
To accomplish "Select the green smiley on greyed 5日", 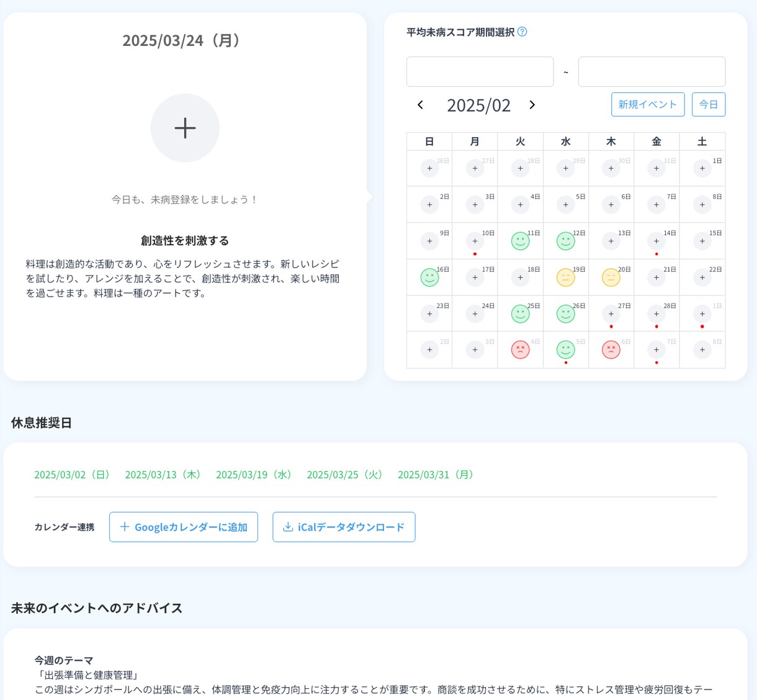I will [565, 350].
